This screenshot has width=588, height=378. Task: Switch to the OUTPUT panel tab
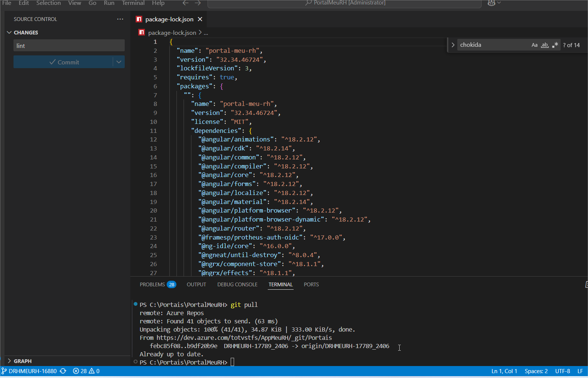point(196,284)
